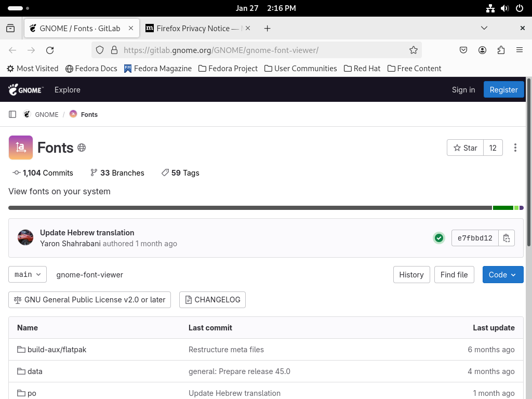Image resolution: width=532 pixels, height=399 pixels.
Task: Click the Fonts project avatar icon
Action: (x=21, y=148)
